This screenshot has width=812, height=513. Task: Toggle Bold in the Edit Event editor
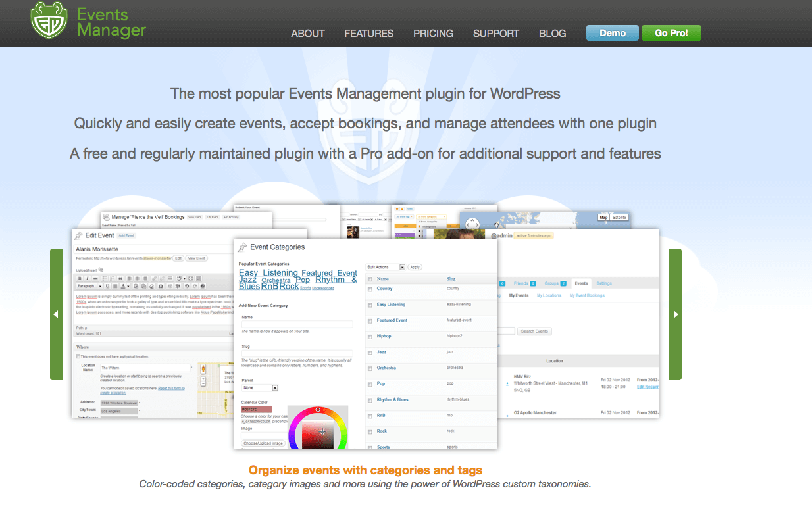pos(80,278)
